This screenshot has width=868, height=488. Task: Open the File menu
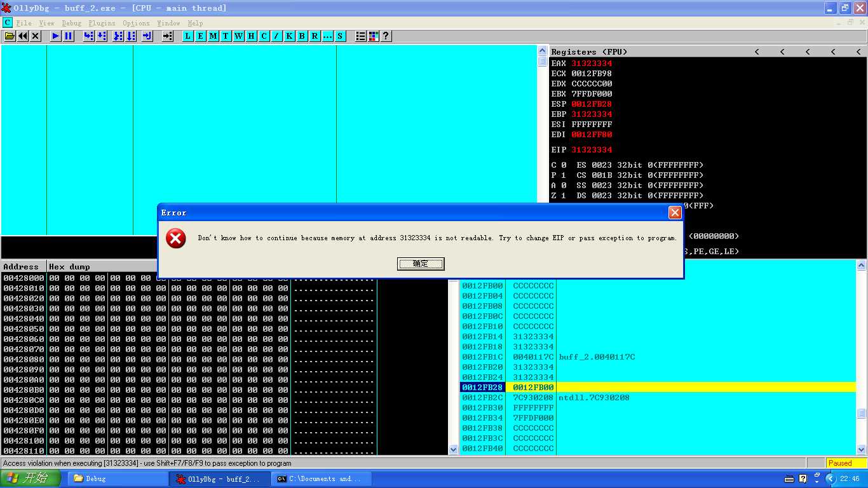coord(24,23)
